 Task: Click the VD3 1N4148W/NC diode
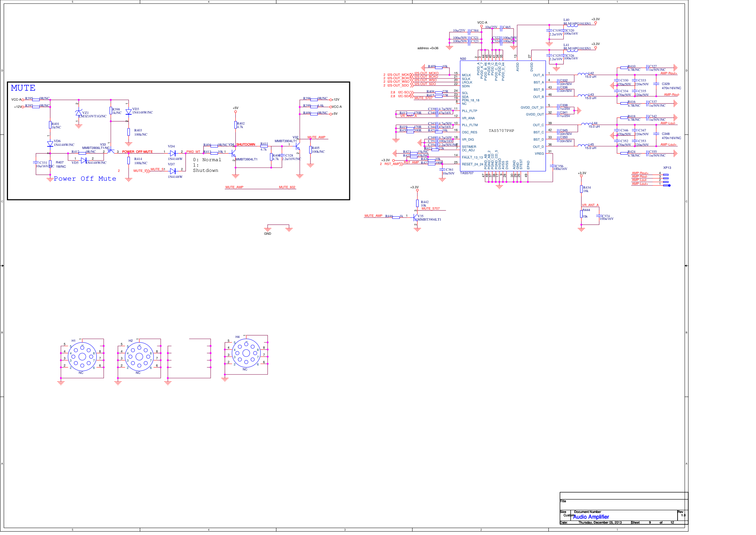[128, 112]
